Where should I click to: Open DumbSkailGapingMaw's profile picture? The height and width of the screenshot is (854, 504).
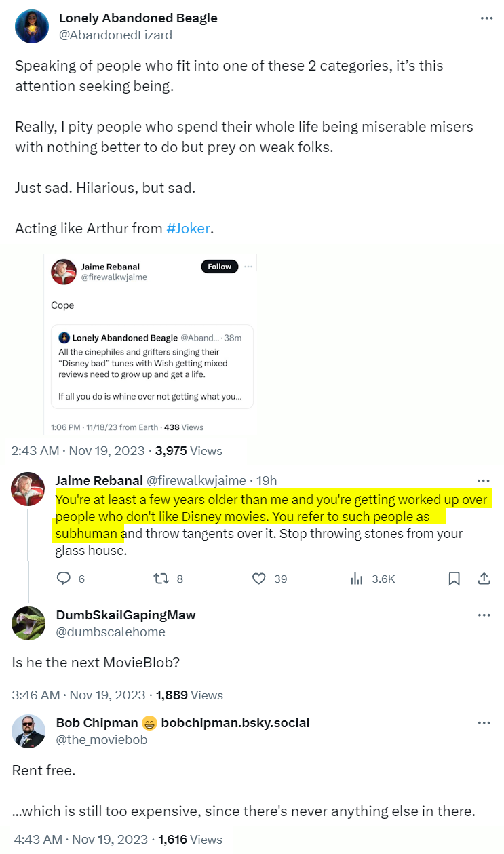tap(28, 623)
